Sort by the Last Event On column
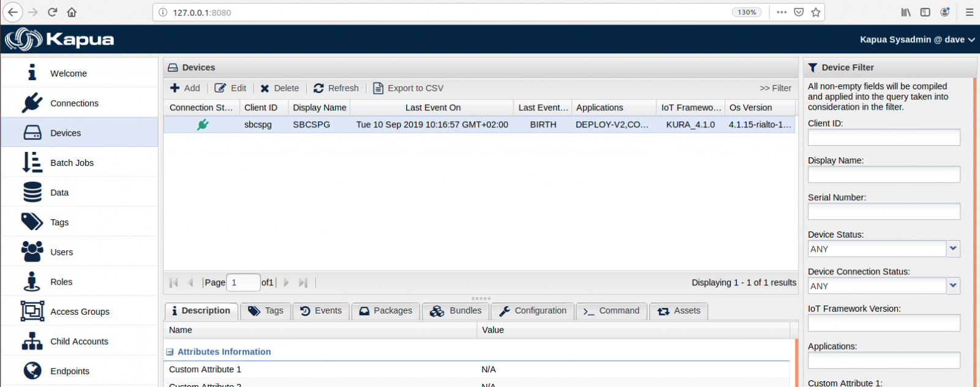The height and width of the screenshot is (387, 980). pyautogui.click(x=432, y=108)
